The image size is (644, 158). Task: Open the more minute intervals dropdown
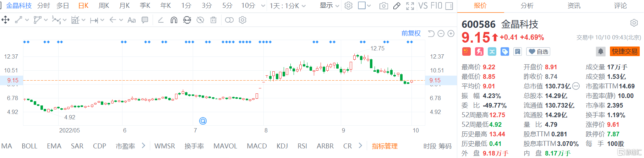point(263,6)
